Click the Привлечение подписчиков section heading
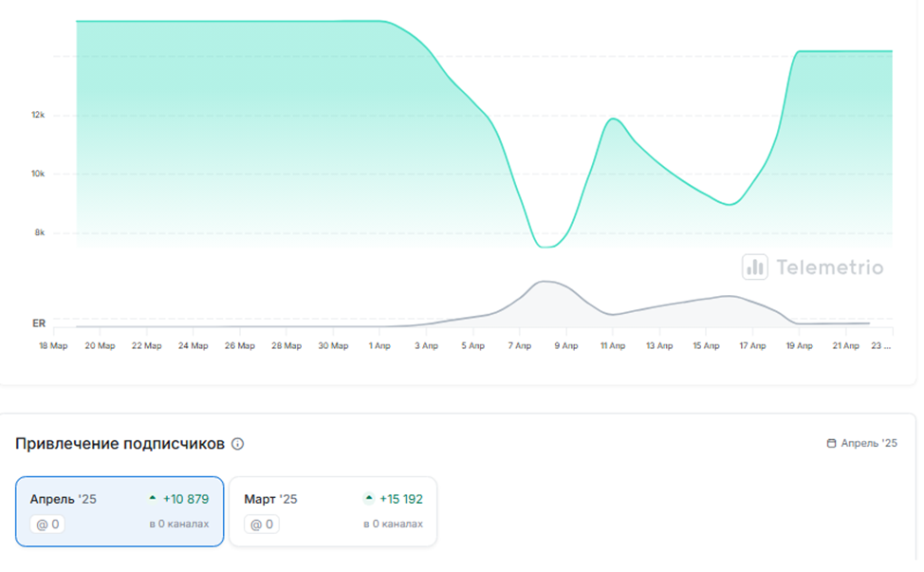 tap(120, 443)
